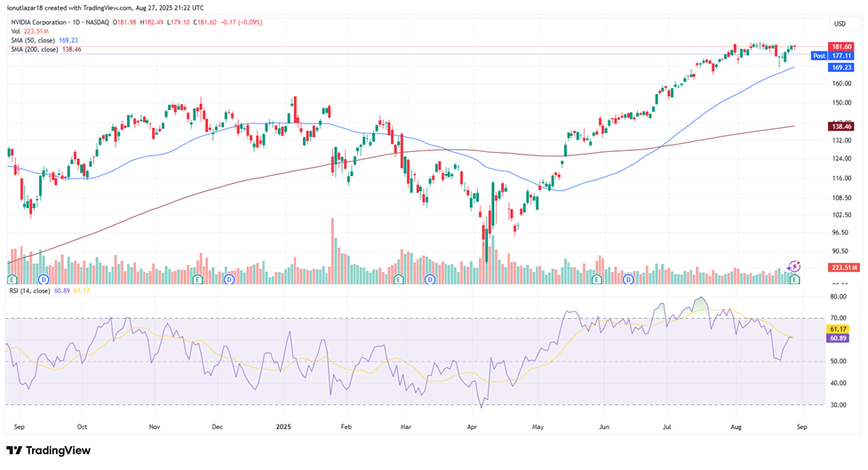The height and width of the screenshot is (470, 868).
Task: Open the earnings E marker in late February
Action: 398,279
